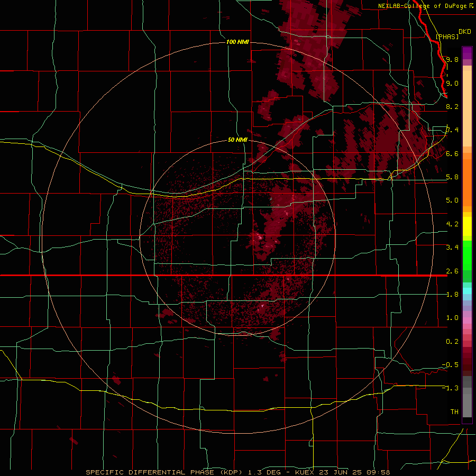Click the -1.3 scale value
The width and height of the screenshot is (476, 476).
coord(450,388)
